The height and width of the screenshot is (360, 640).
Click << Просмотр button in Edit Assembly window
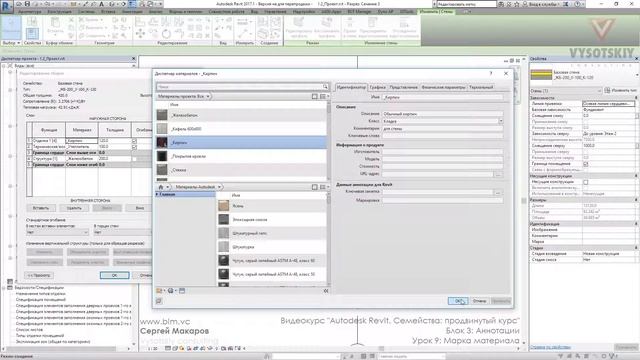tap(39, 276)
